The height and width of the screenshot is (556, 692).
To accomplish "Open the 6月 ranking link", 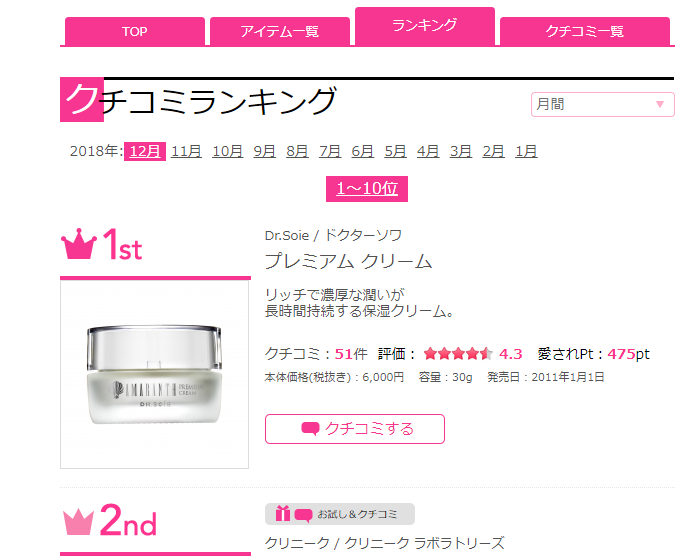I will tap(362, 151).
